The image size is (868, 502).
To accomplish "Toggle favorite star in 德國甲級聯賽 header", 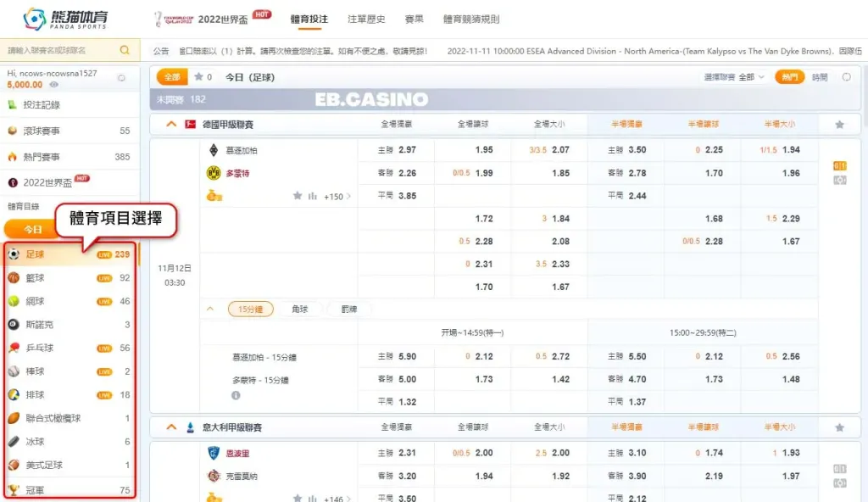I will point(839,125).
